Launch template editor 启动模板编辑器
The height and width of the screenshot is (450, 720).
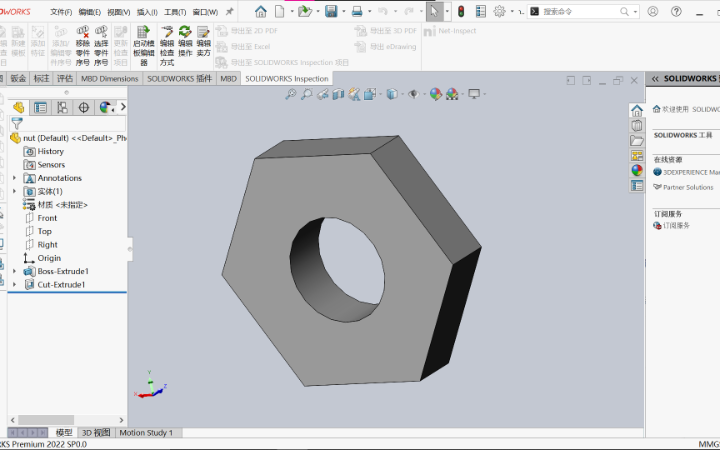pyautogui.click(x=143, y=46)
